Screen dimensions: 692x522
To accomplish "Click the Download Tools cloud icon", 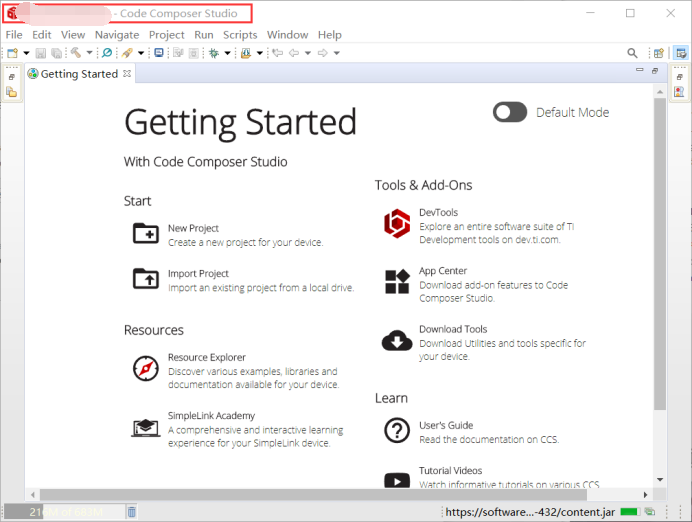I will 397,340.
